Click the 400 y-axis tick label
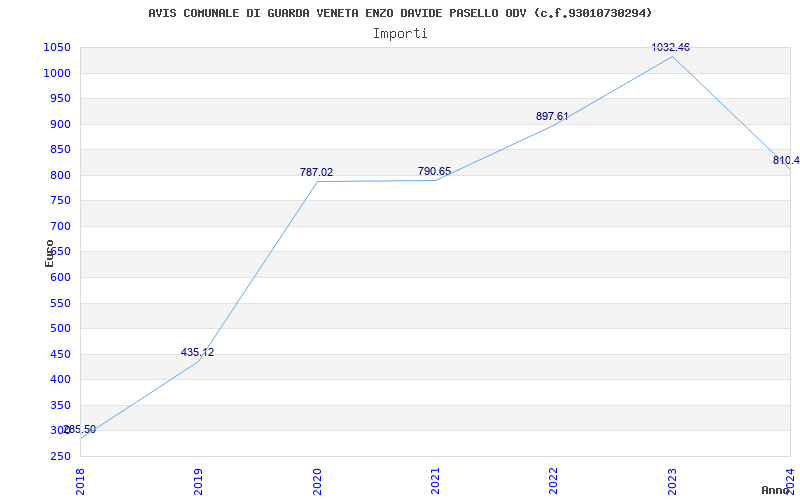Image resolution: width=800 pixels, height=500 pixels. coord(60,380)
